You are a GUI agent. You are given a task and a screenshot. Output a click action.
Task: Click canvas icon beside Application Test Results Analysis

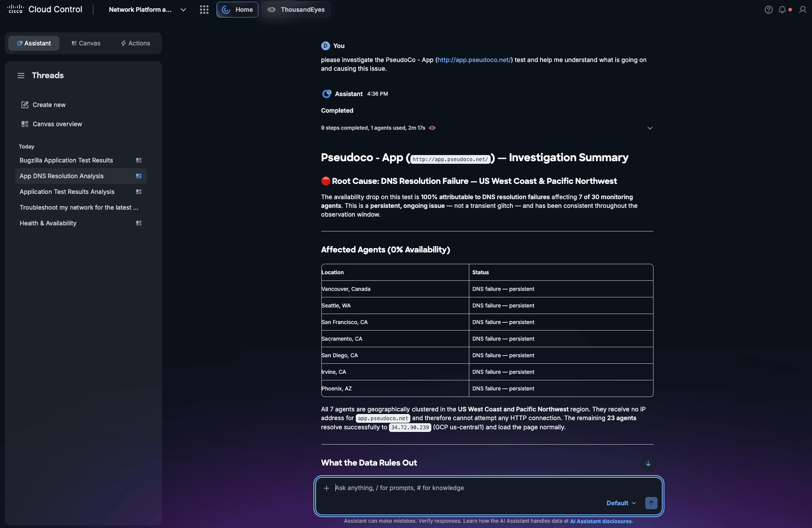coord(139,192)
